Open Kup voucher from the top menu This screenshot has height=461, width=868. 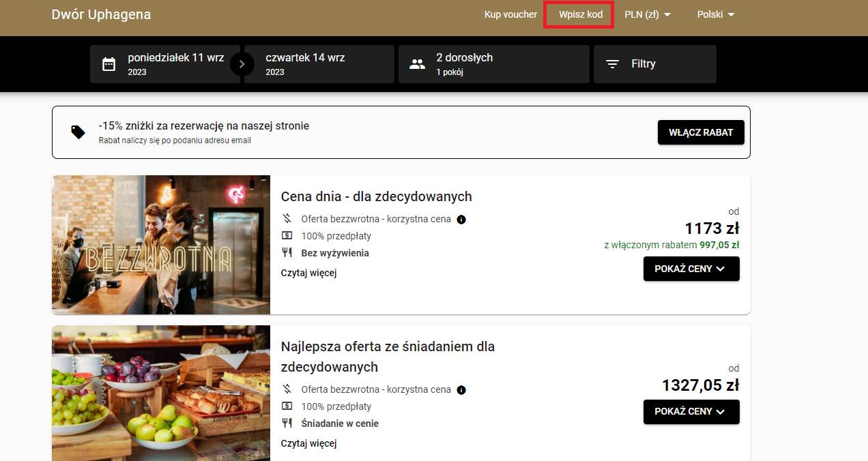click(x=510, y=14)
